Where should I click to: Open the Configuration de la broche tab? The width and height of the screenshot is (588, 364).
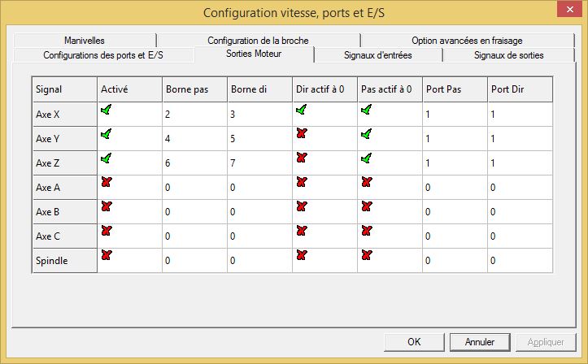click(258, 40)
